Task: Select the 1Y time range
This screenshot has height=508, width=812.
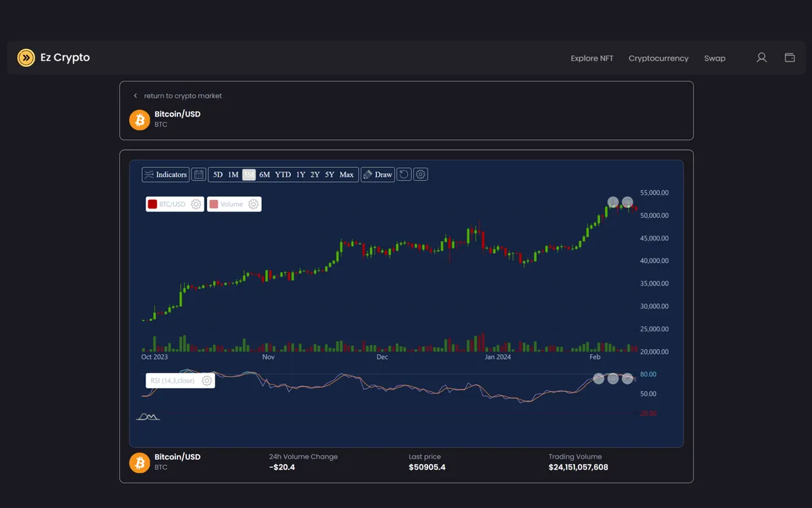Action: point(300,175)
